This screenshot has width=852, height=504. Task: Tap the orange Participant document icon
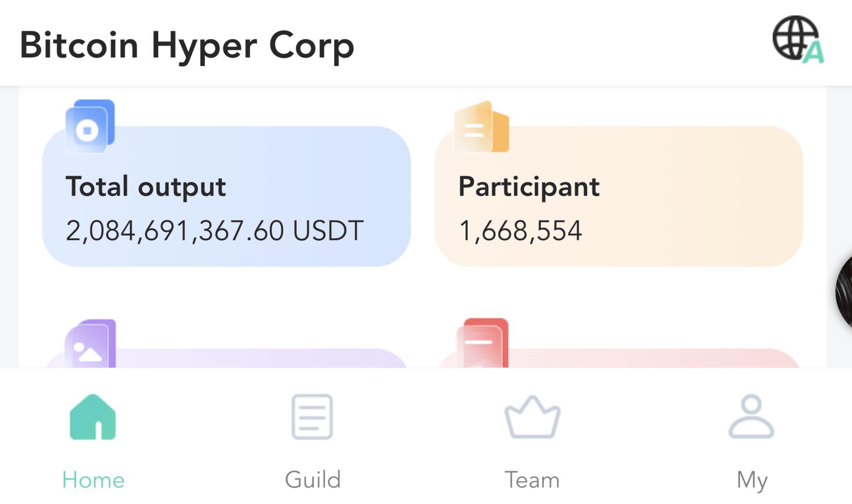click(x=481, y=127)
